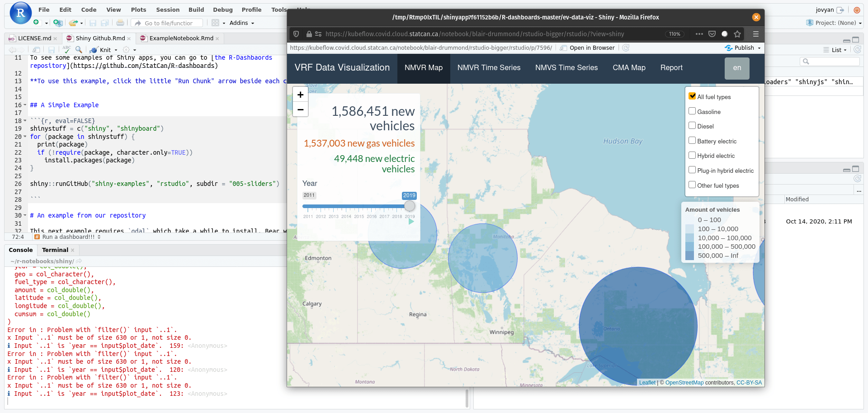Bookmark page with Firefox star icon
The image size is (868, 413).
tap(737, 34)
